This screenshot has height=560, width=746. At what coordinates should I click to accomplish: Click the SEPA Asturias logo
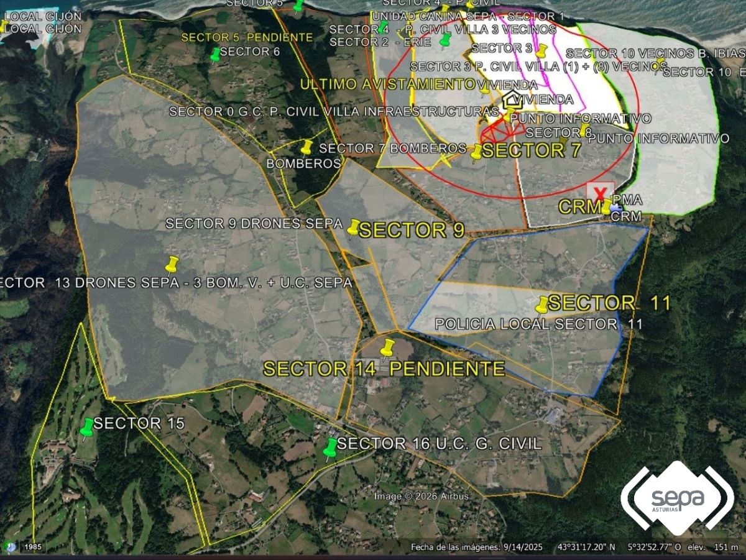click(677, 498)
